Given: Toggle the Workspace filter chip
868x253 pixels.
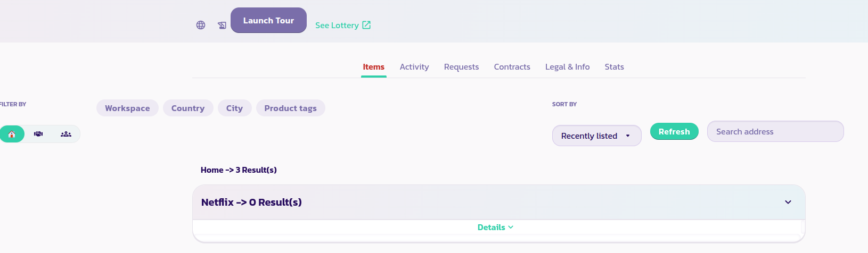Looking at the screenshot, I should (127, 108).
